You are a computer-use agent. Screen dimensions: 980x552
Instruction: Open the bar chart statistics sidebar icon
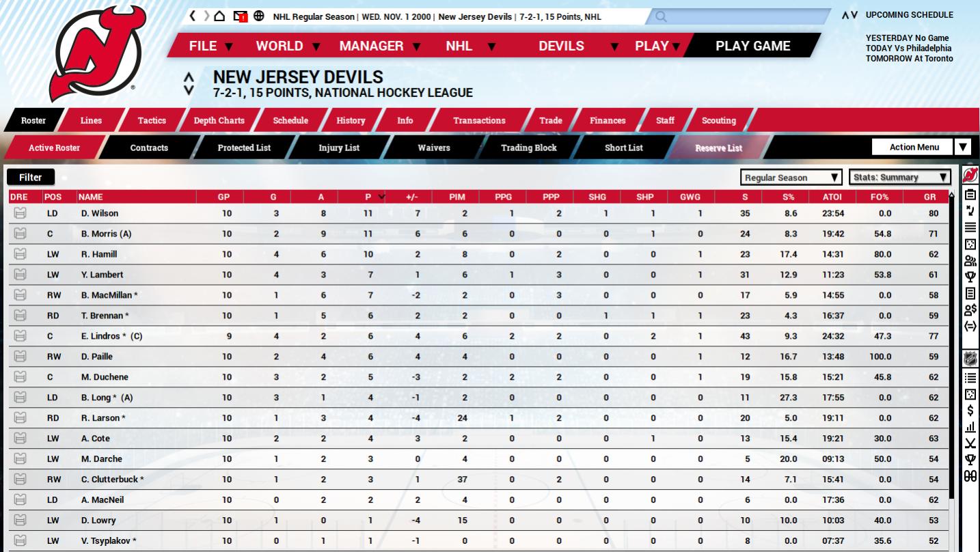click(x=970, y=427)
